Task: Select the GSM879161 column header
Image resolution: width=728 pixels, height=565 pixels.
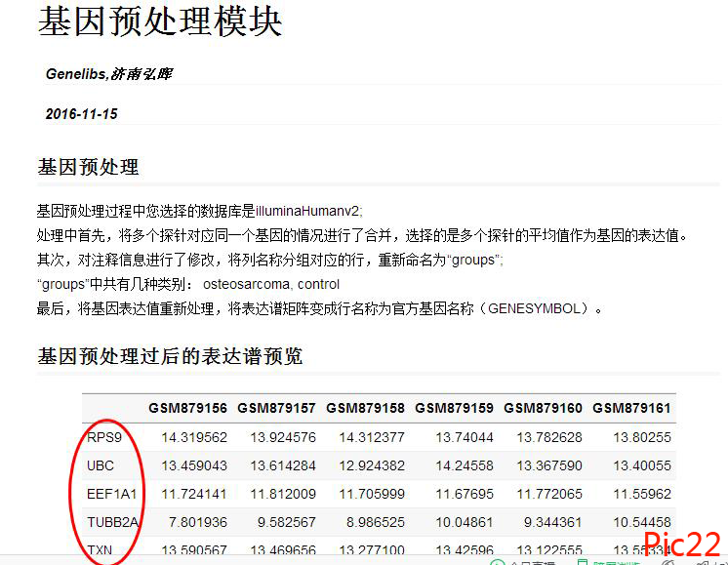Action: coord(631,408)
